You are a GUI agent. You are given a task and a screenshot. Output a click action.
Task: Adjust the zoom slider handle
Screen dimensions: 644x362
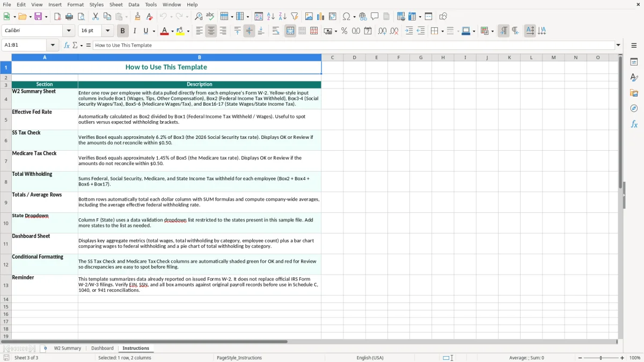(x=601, y=358)
